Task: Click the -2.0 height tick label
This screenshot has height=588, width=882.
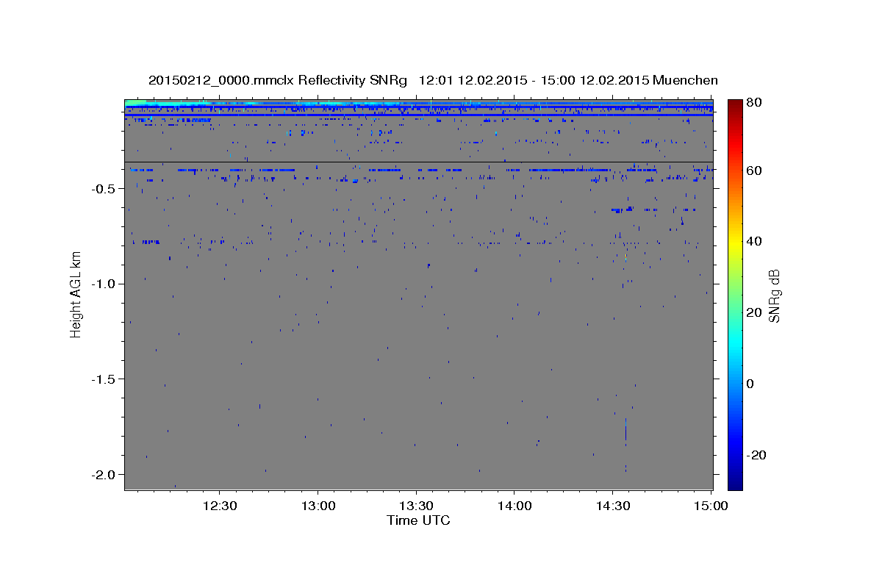Action: pyautogui.click(x=104, y=474)
